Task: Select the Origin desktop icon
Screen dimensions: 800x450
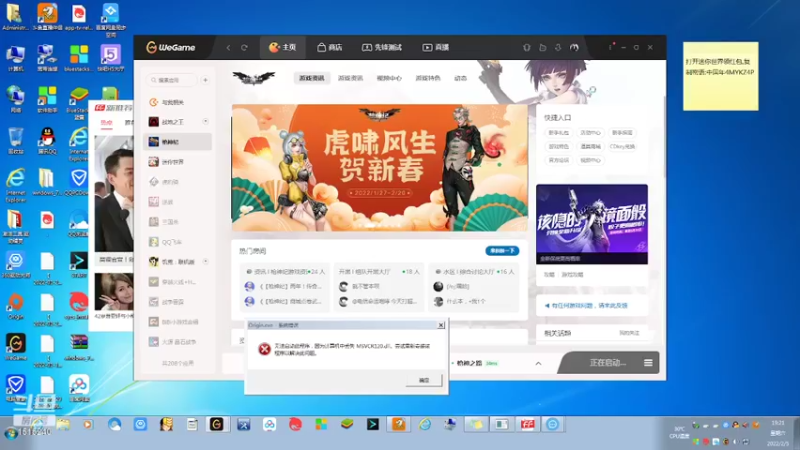Action: pos(16,307)
